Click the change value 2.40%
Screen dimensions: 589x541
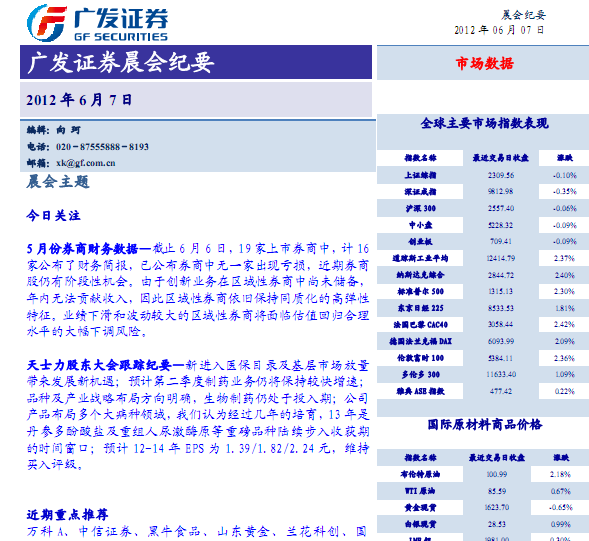(565, 275)
